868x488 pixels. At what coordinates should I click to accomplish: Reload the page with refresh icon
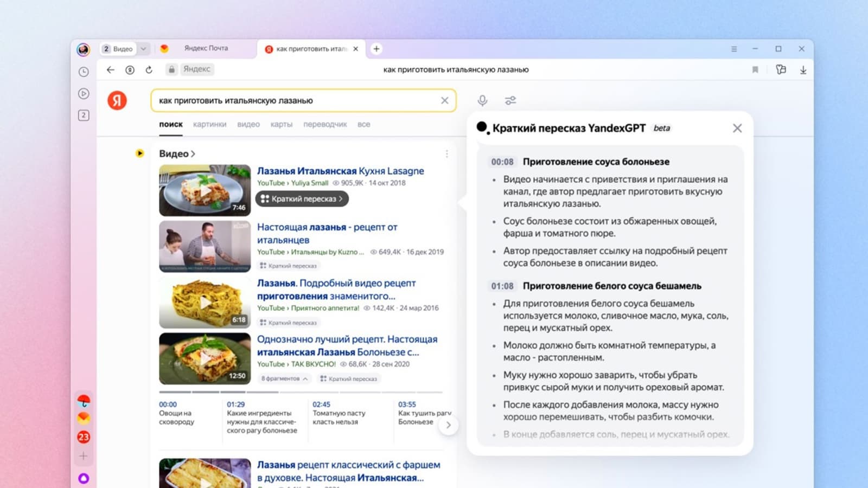(149, 69)
